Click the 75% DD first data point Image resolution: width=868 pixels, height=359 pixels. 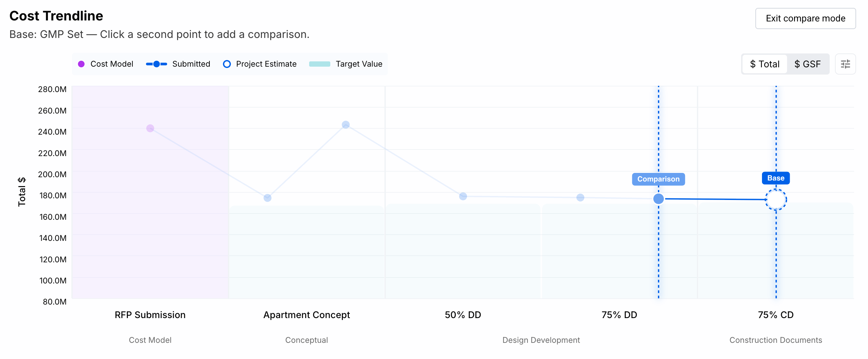click(x=580, y=197)
